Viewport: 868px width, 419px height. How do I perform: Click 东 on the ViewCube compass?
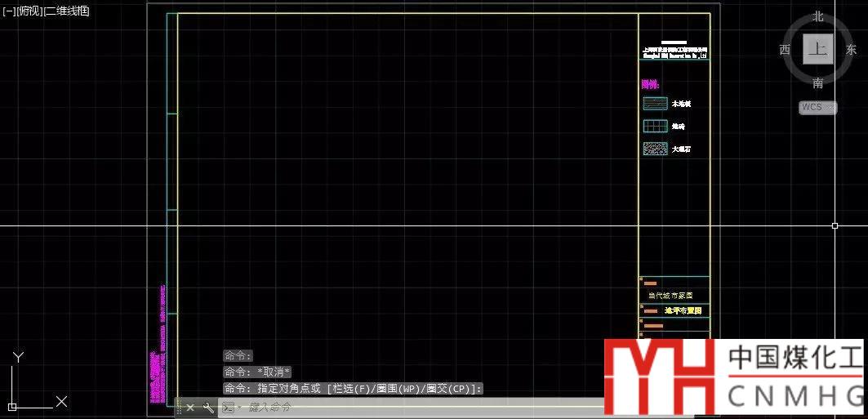852,50
